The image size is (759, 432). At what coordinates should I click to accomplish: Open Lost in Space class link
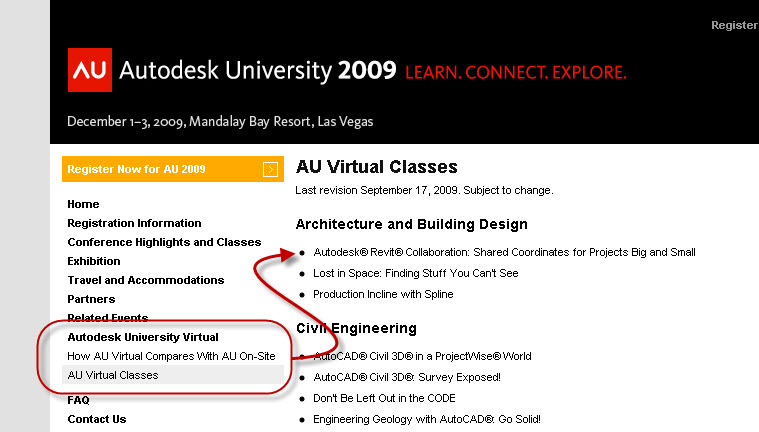(x=415, y=273)
